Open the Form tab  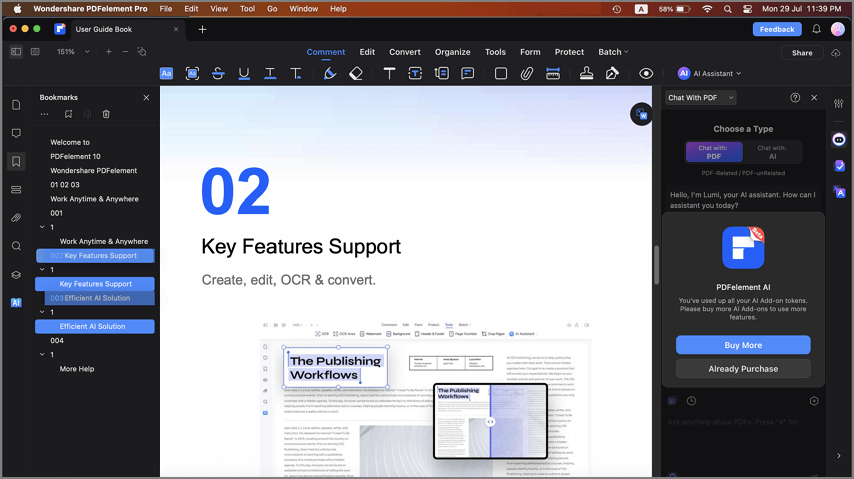tap(530, 52)
